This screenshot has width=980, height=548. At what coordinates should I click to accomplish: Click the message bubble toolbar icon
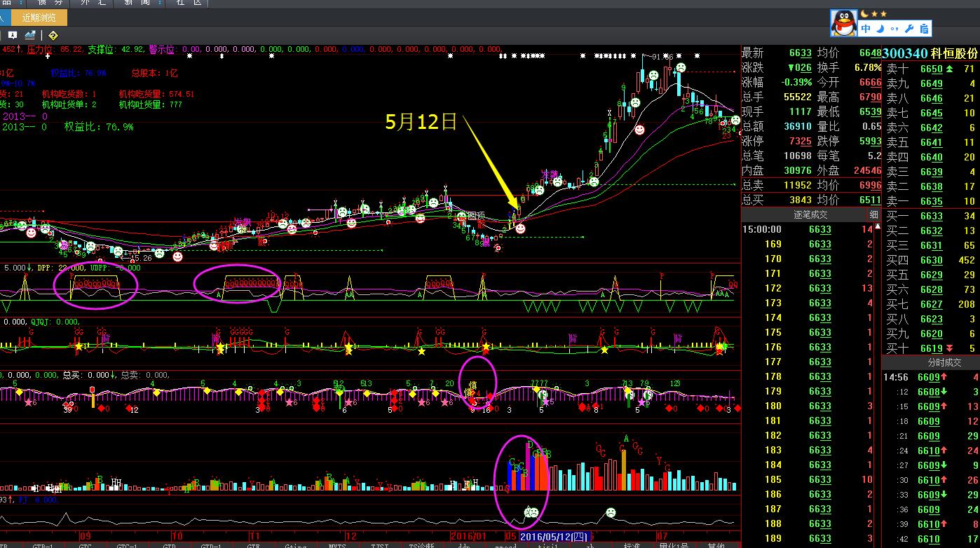(12, 35)
